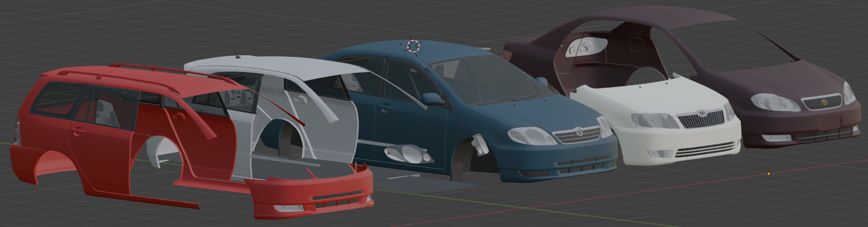Click the blue sedan's side mirror
868x227 pixels.
432,99
